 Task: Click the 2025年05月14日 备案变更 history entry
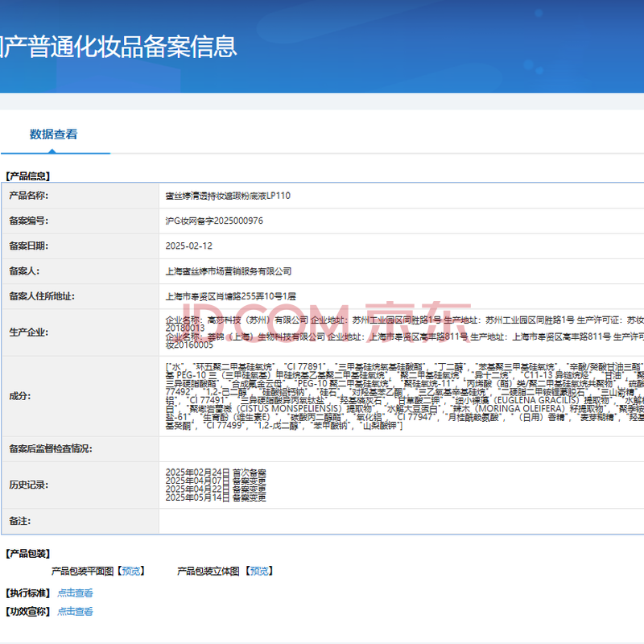pyautogui.click(x=215, y=498)
